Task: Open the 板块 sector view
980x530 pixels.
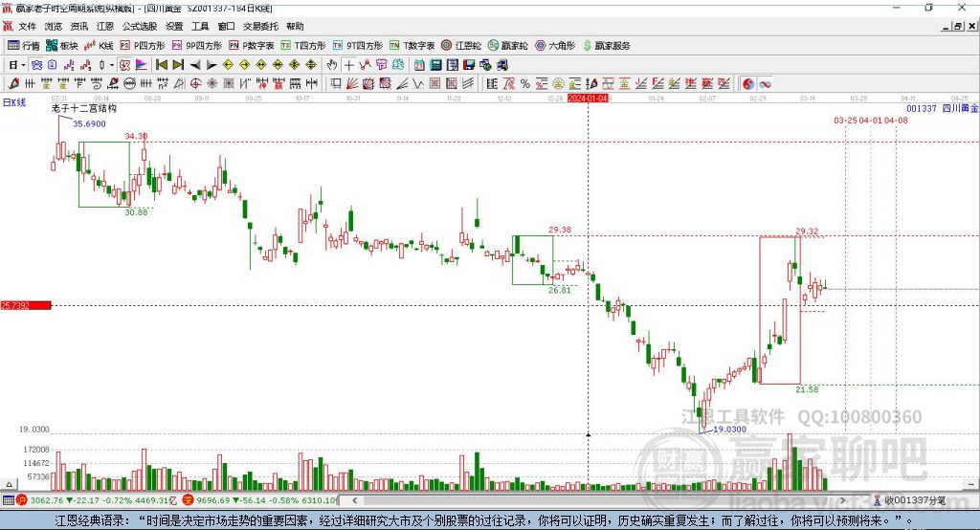Action: (x=61, y=46)
